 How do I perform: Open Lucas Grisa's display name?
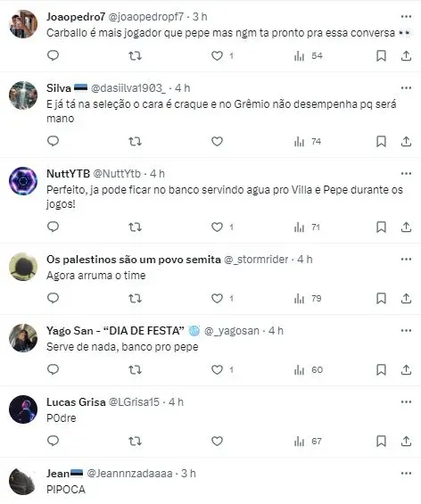coord(76,402)
